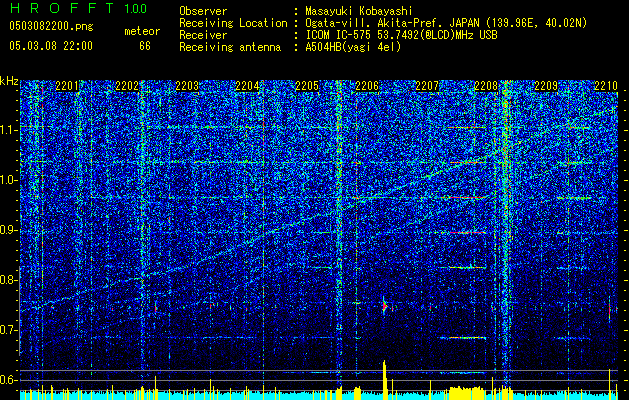This screenshot has width=629, height=400.
Task: Click the 2210 time marker
Action: (x=606, y=86)
